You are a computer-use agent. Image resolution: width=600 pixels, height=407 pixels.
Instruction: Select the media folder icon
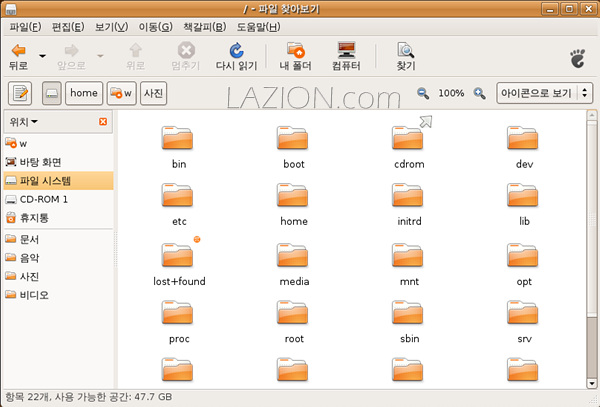(292, 255)
